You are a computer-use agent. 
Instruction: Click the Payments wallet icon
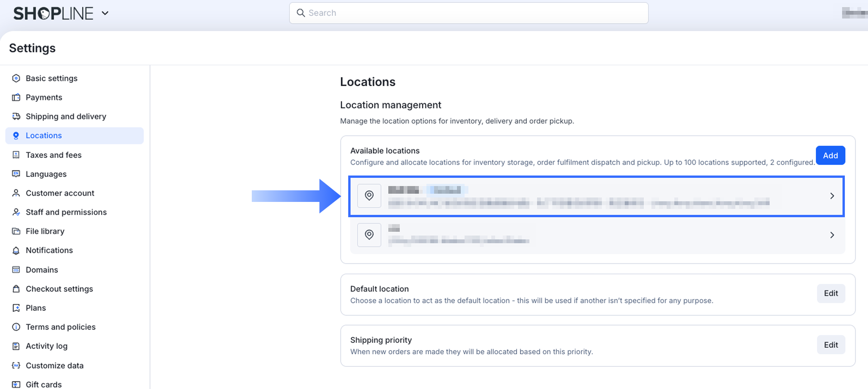coord(16,97)
